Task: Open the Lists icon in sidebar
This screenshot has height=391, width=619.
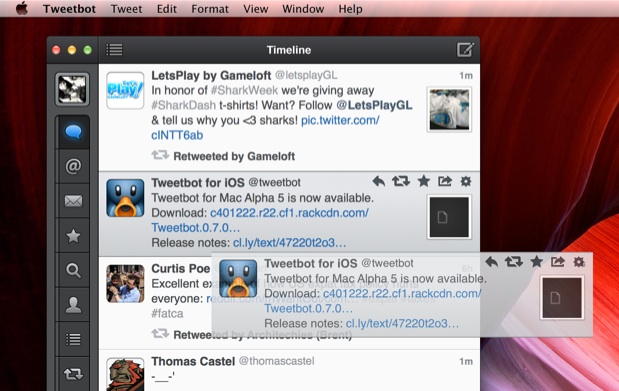Action: click(x=73, y=339)
